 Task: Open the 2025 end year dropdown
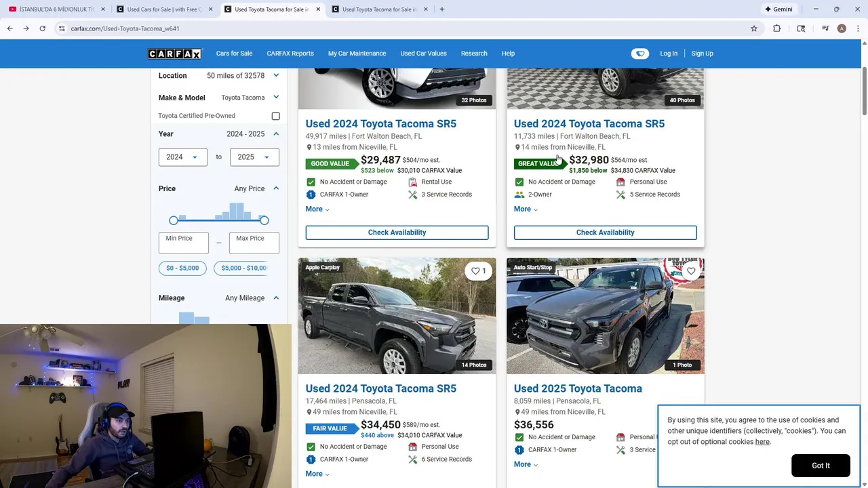(254, 157)
